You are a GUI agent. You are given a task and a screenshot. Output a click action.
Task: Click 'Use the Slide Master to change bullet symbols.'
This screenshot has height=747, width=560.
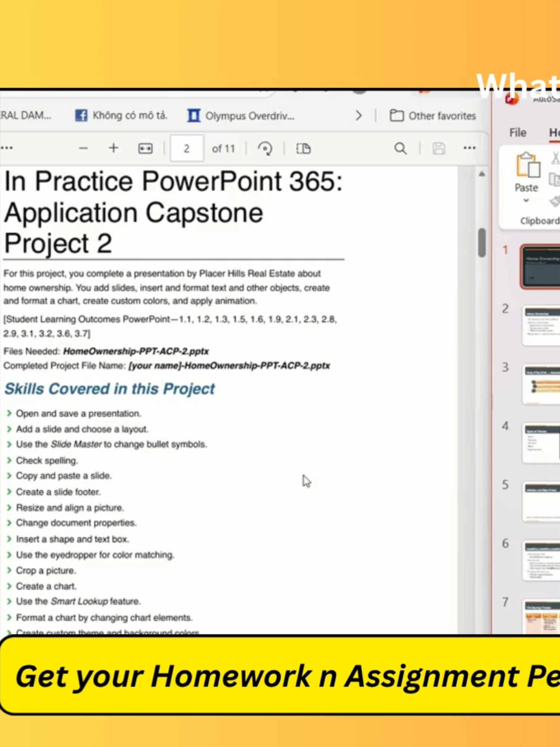pyautogui.click(x=111, y=444)
